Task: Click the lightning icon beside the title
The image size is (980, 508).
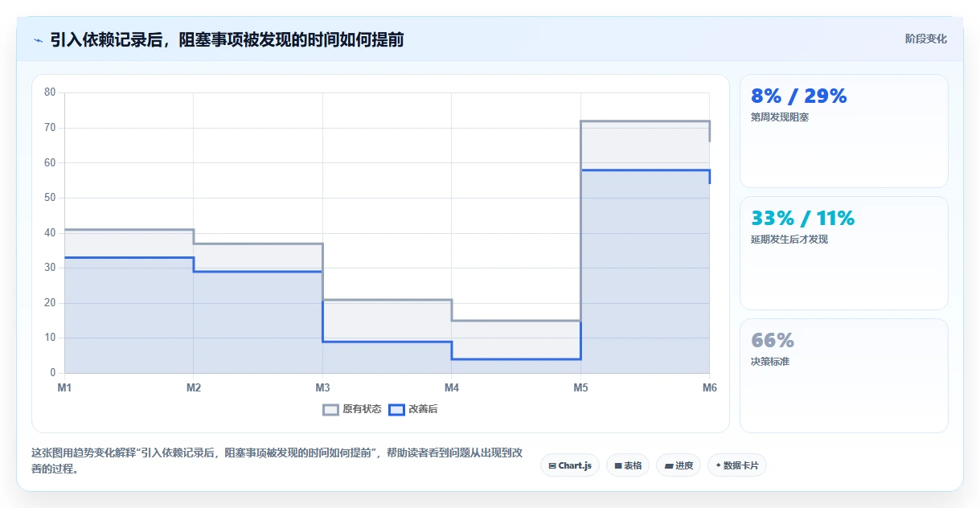Action: pyautogui.click(x=38, y=40)
